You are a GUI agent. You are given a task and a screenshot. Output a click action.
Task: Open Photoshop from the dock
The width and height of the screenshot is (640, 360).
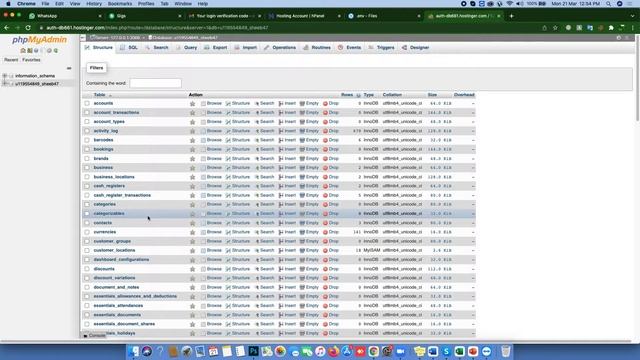[x=253, y=351]
